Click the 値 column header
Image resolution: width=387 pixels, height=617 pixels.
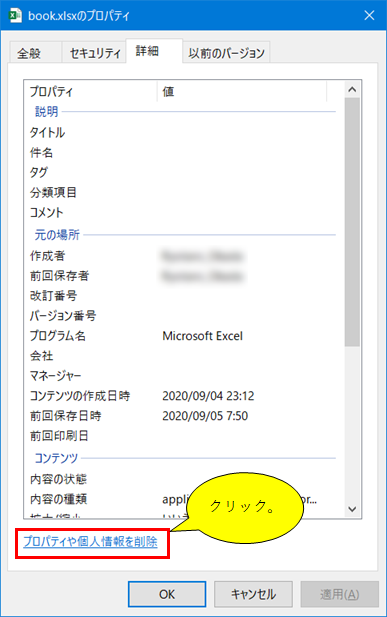coord(242,92)
